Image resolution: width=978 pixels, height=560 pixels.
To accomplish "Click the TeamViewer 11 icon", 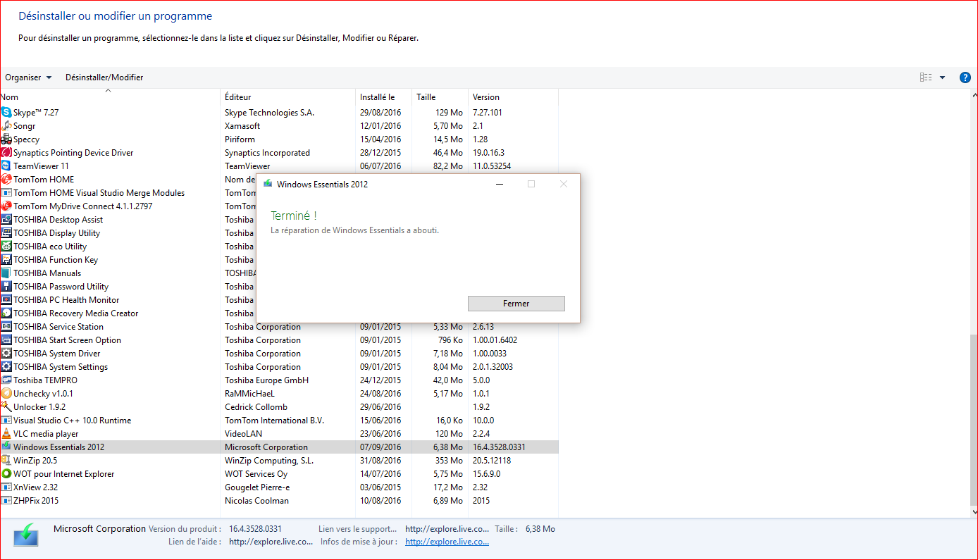I will coord(6,166).
